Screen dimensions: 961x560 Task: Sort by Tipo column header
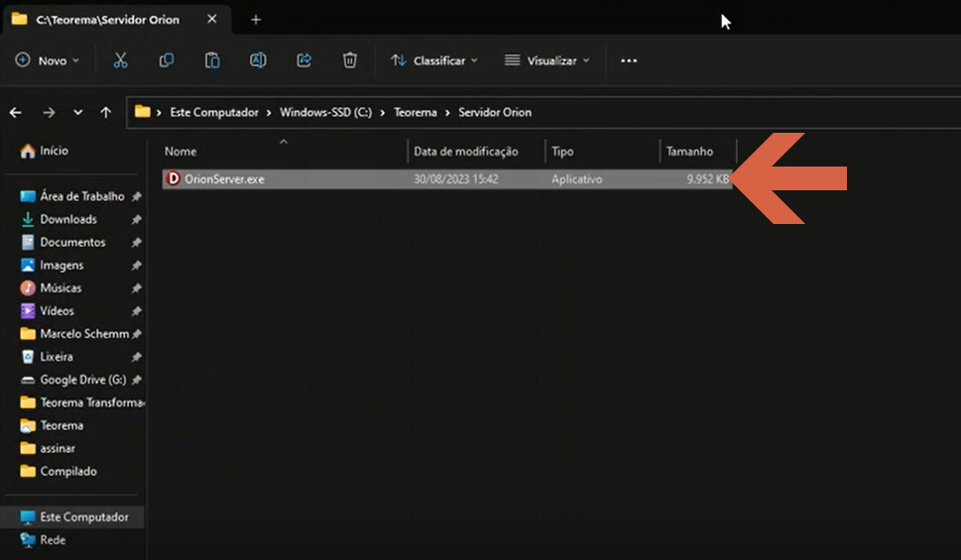562,152
